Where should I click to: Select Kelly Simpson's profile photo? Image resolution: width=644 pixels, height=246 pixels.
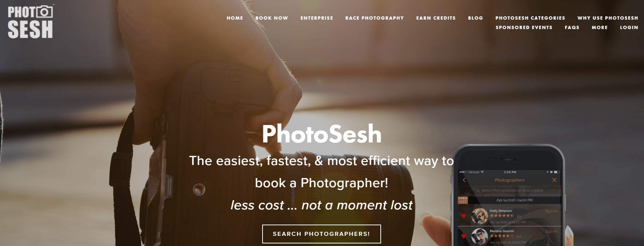[480, 216]
